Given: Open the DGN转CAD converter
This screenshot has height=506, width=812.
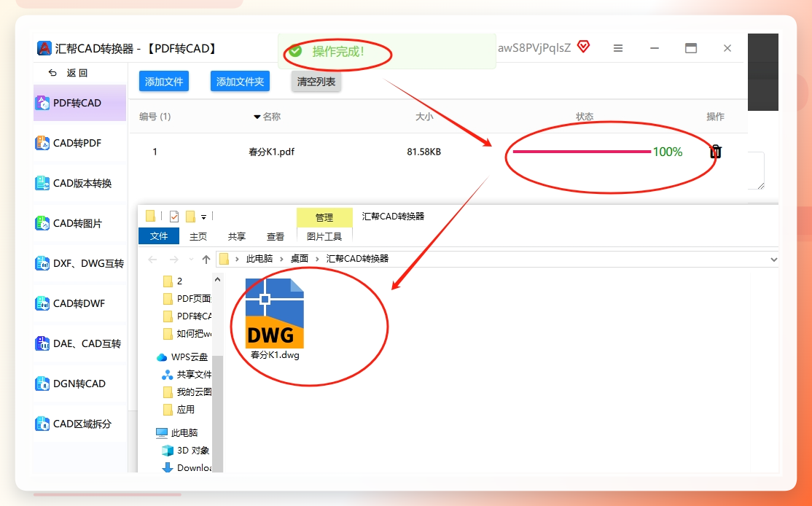Looking at the screenshot, I should pos(79,384).
